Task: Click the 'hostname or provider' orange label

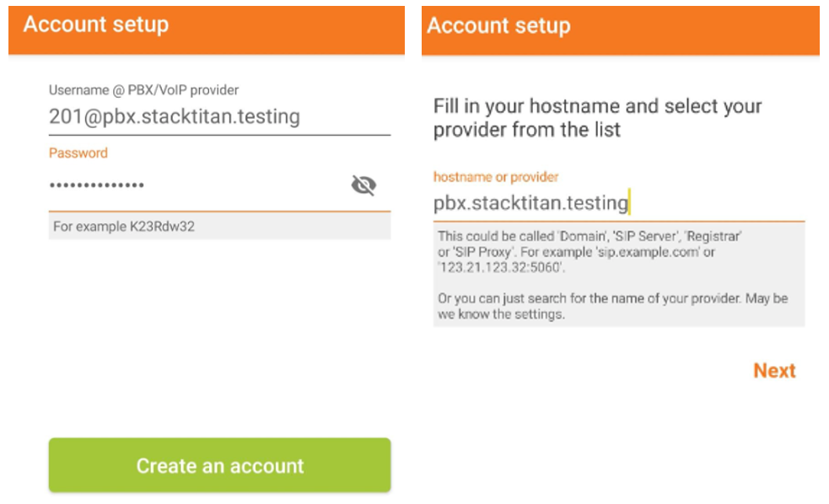Action: point(495,177)
